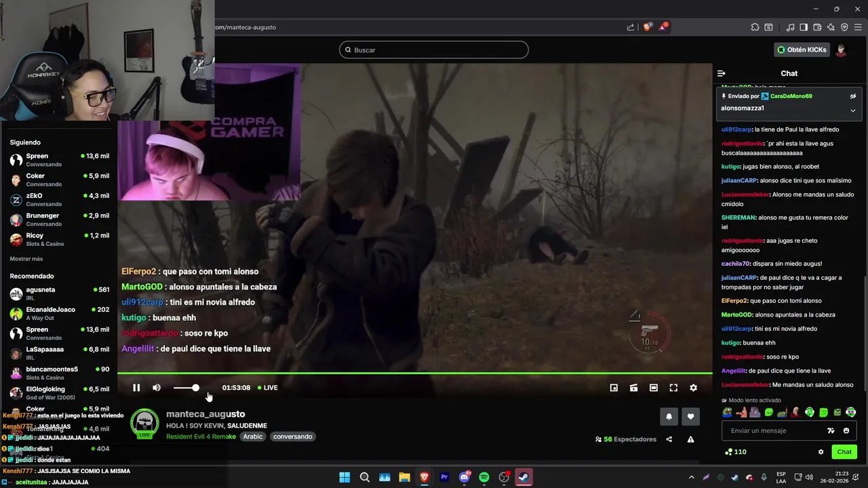Viewport: 868px width, 488px height.
Task: Open agusneta recommended channel
Action: [60, 293]
